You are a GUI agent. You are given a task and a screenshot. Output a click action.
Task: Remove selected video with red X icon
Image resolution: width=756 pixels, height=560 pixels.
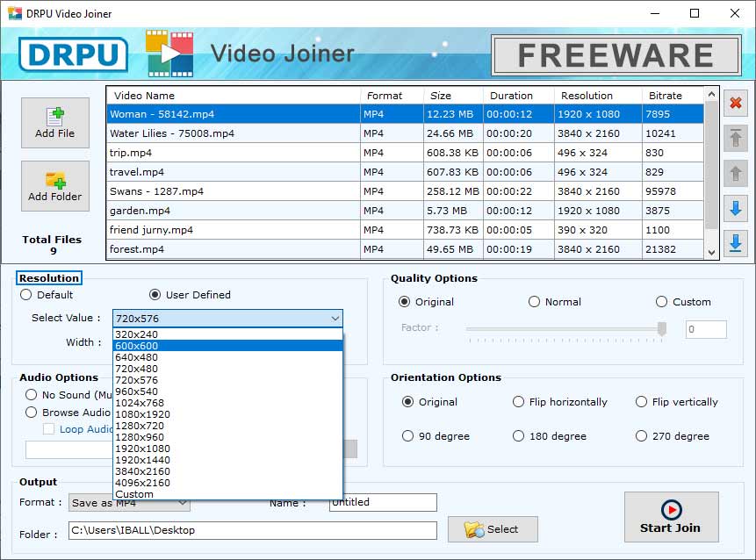point(735,103)
